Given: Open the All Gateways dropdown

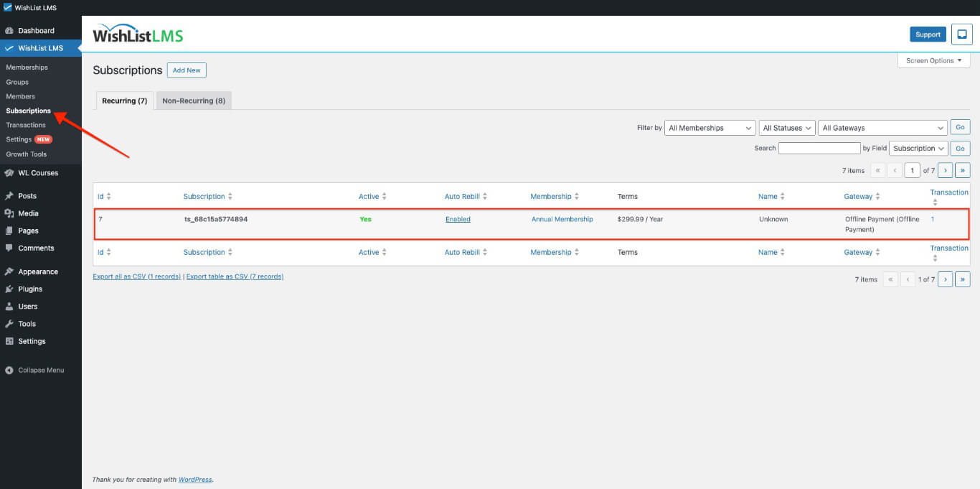Looking at the screenshot, I should point(882,127).
